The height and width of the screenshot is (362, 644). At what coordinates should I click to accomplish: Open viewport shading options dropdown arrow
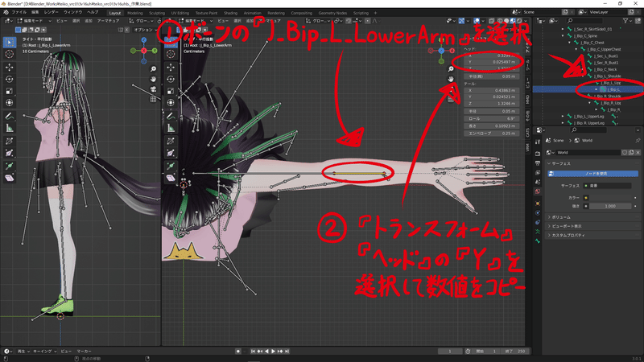[x=524, y=21]
